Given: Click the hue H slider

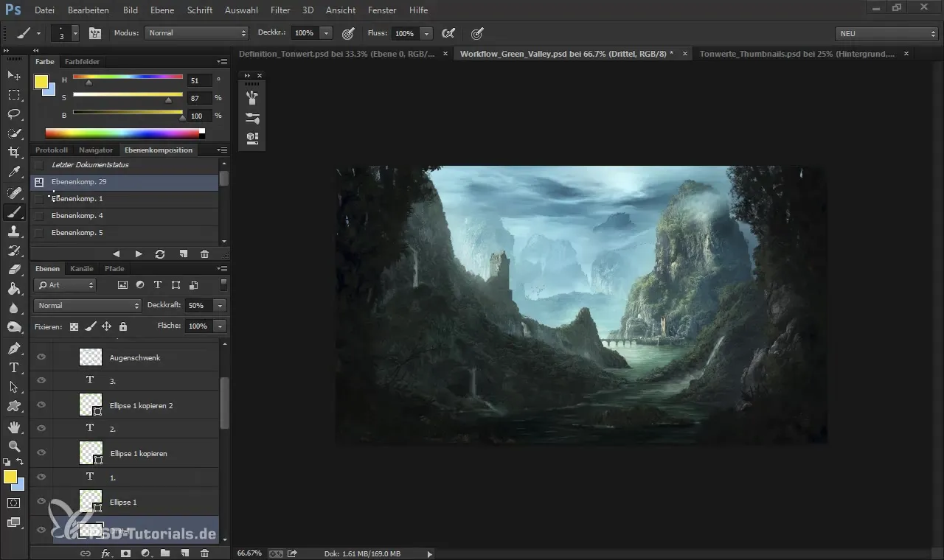Looking at the screenshot, I should click(x=128, y=77).
